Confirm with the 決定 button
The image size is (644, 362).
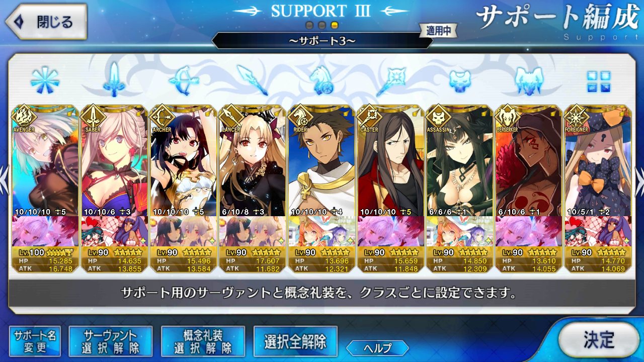pos(599,339)
